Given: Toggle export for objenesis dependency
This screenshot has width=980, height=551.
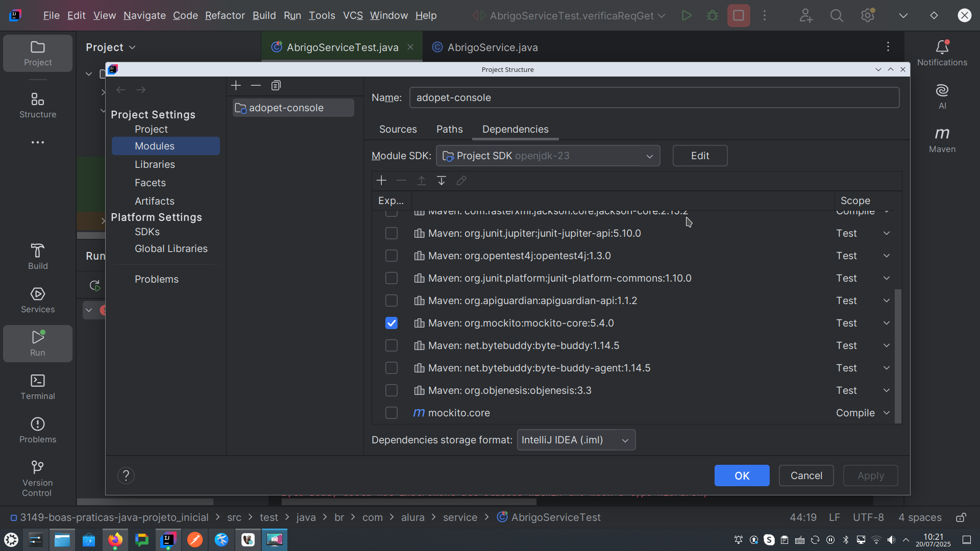Looking at the screenshot, I should point(391,390).
